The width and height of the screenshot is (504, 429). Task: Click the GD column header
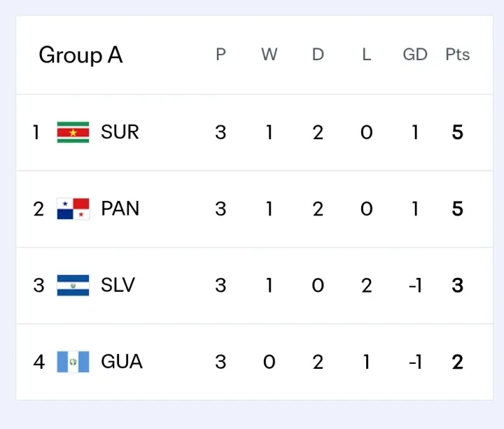click(415, 55)
